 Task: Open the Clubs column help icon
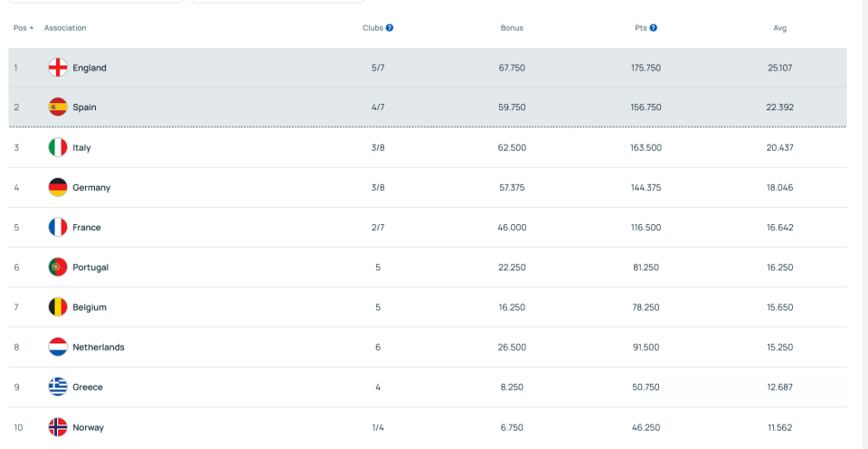(390, 28)
